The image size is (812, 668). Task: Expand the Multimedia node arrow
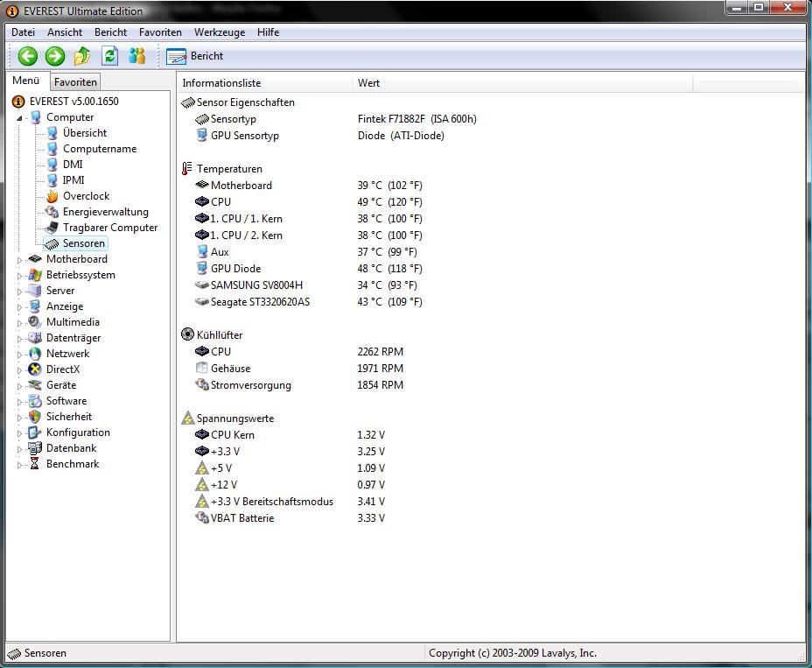tap(19, 323)
